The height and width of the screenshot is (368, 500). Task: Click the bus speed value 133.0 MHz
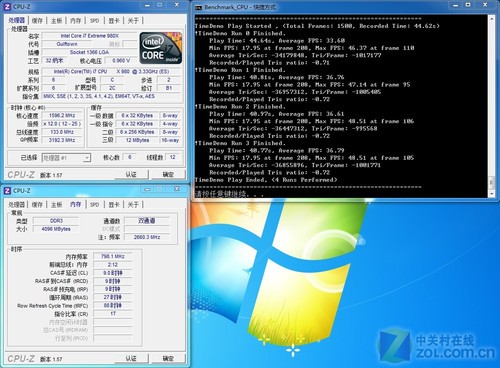[62, 132]
